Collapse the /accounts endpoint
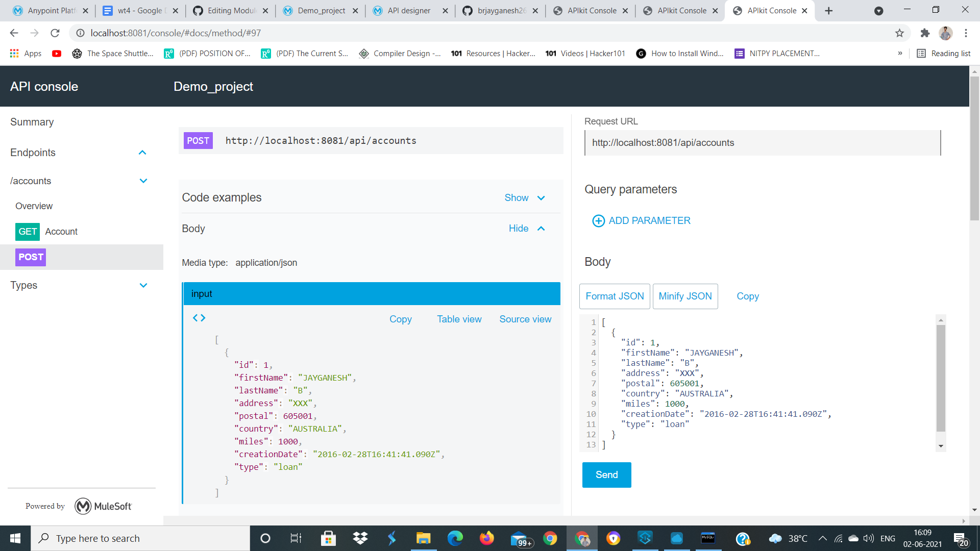The image size is (980, 551). click(x=143, y=181)
